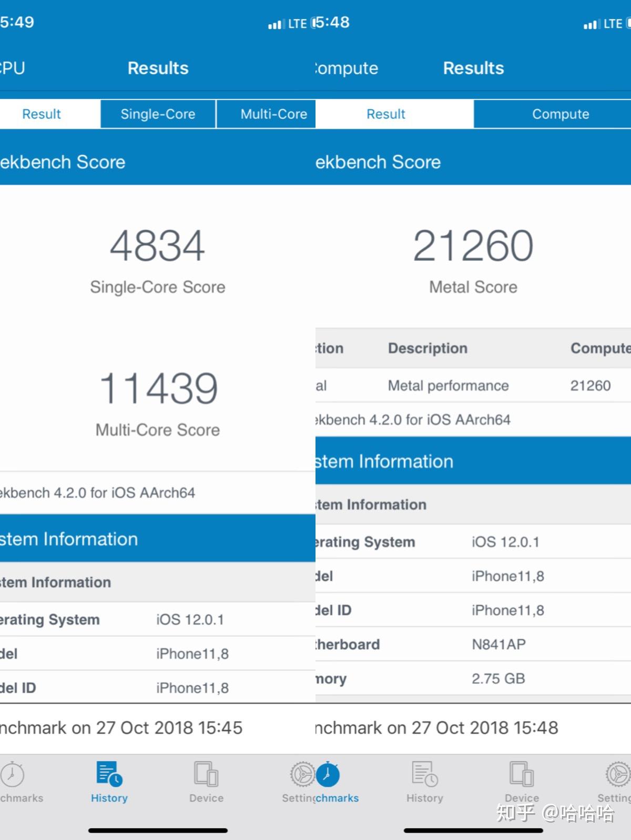The height and width of the screenshot is (840, 631).
Task: Tap the History icon in left screenshot
Action: click(x=109, y=774)
